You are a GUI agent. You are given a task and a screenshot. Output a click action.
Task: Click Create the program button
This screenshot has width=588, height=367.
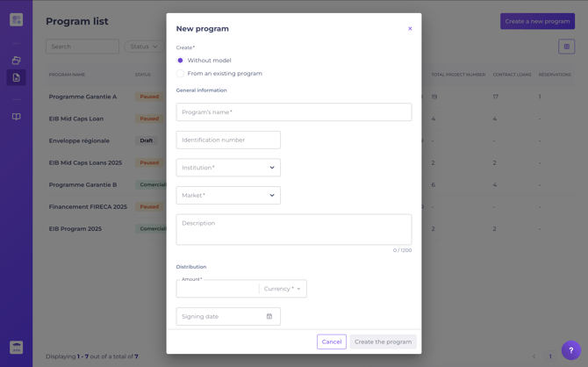pos(383,342)
